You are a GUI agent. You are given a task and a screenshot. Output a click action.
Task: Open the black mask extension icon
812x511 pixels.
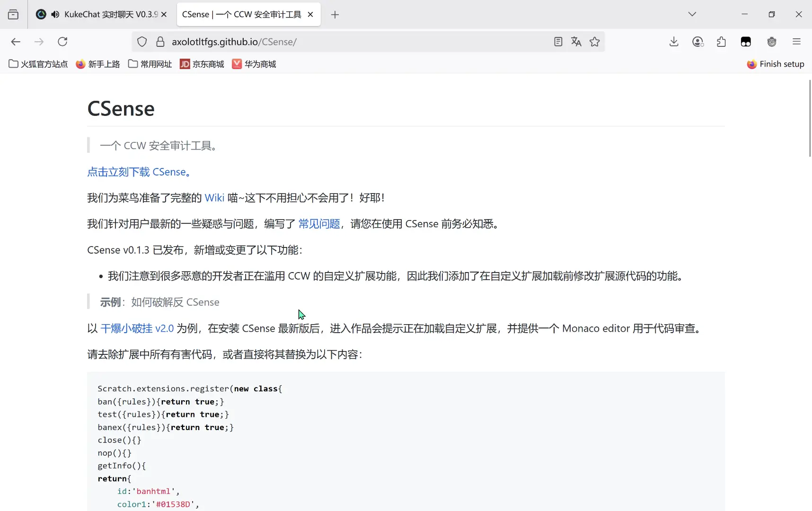tap(746, 42)
